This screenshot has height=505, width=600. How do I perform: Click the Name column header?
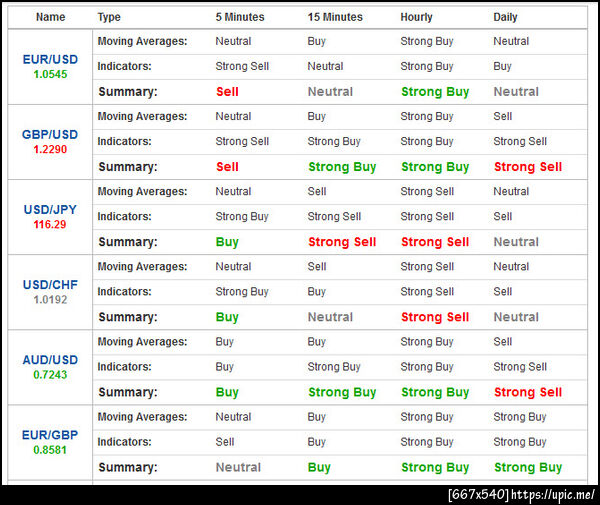point(51,17)
